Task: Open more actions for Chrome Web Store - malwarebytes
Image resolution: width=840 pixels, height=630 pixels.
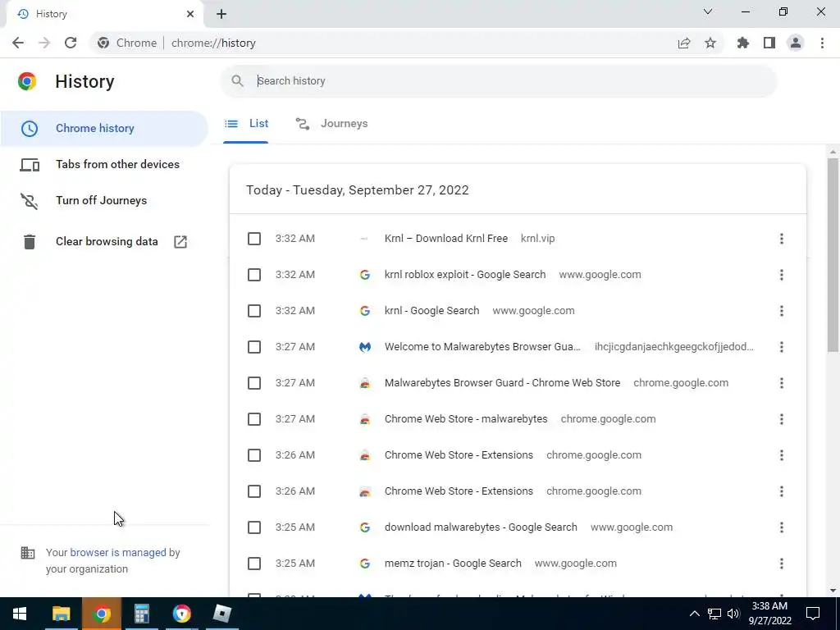Action: 782,419
